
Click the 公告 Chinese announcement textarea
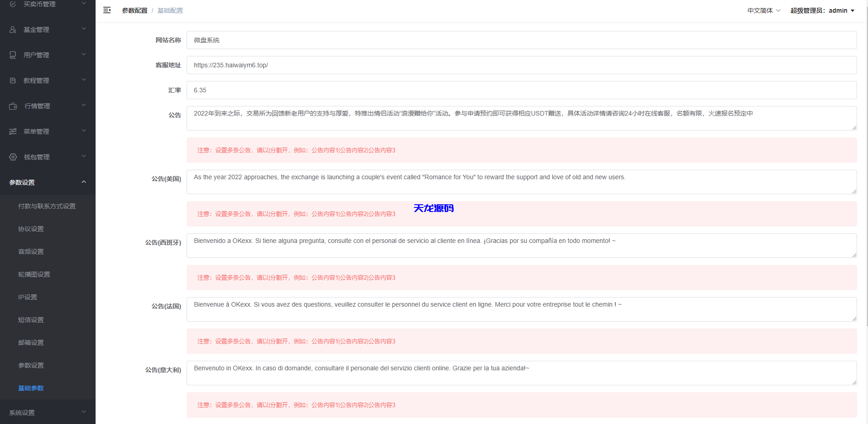(522, 118)
